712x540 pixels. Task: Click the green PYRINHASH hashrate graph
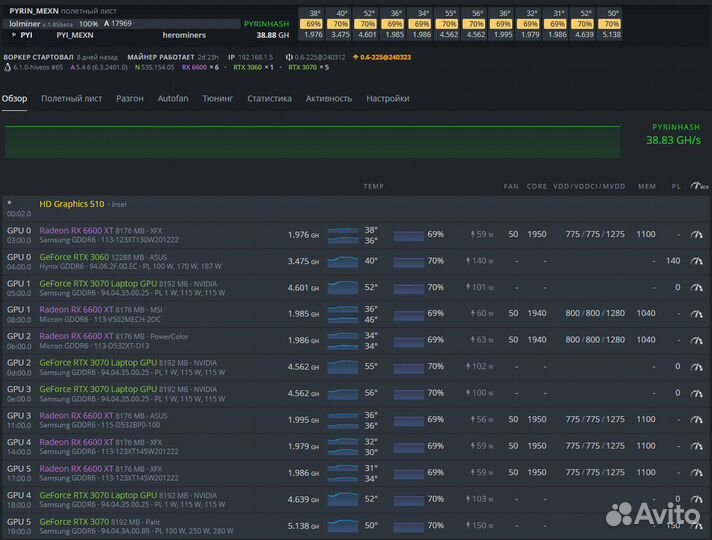point(312,142)
